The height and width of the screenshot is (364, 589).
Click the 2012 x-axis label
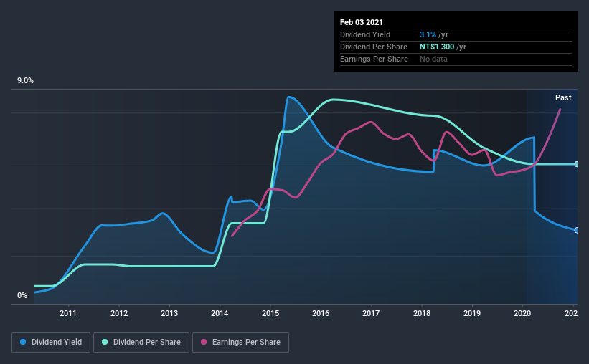[x=119, y=313]
